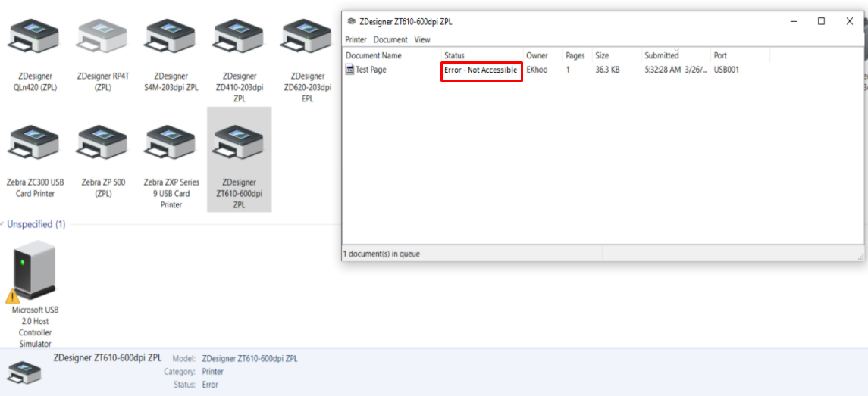The width and height of the screenshot is (868, 396).
Task: Sort queue by Status column header
Action: [455, 55]
